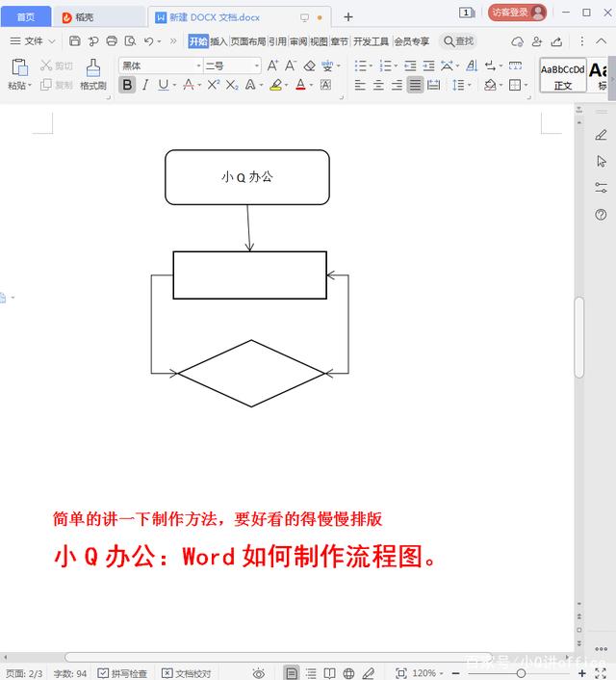This screenshot has width=616, height=680.
Task: Click the vertical scrollbar thumb
Action: point(579,337)
